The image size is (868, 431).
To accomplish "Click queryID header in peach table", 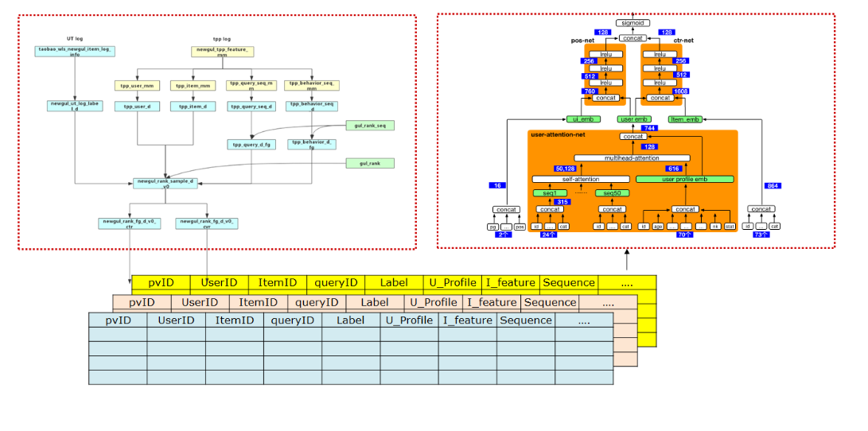I will [316, 303].
